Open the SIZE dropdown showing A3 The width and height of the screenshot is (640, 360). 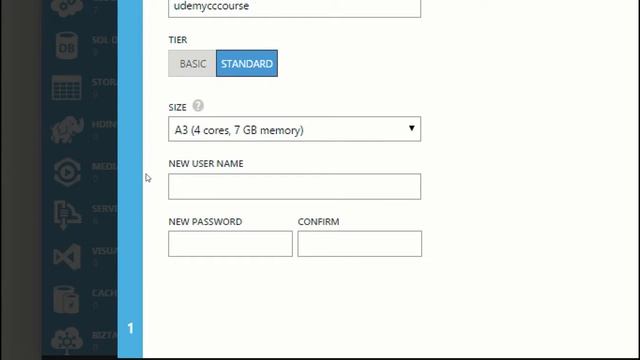coord(294,129)
